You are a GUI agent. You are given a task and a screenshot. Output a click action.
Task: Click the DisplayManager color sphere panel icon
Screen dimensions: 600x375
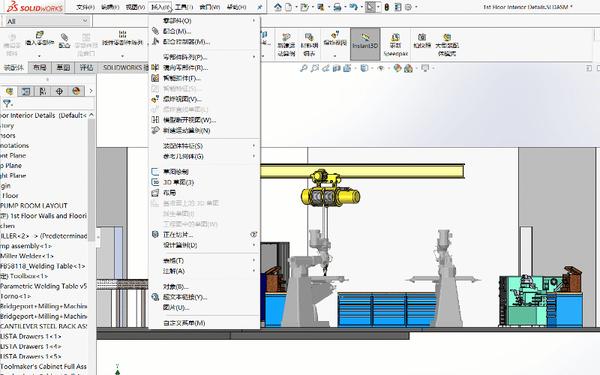[x=76, y=91]
